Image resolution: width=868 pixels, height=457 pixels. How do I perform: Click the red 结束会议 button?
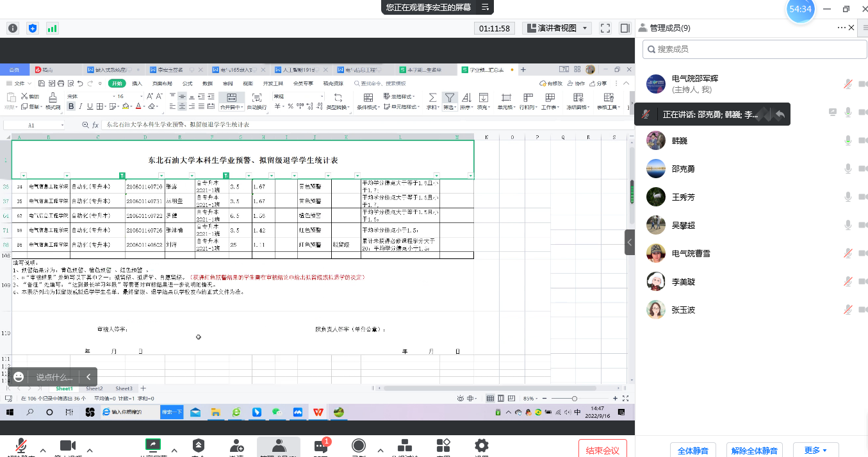tap(602, 450)
